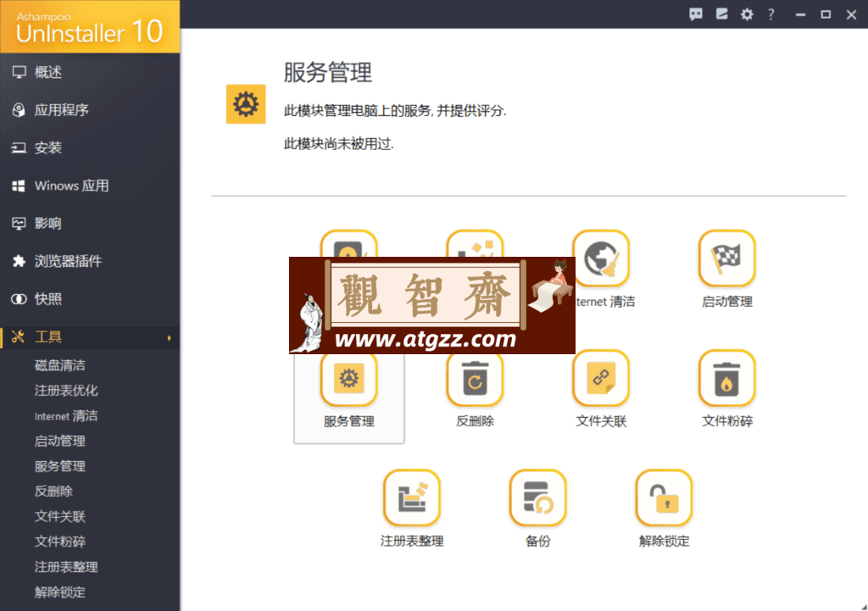Select 文件关联 in tools submenu
Image resolution: width=868 pixels, height=611 pixels.
tap(60, 516)
